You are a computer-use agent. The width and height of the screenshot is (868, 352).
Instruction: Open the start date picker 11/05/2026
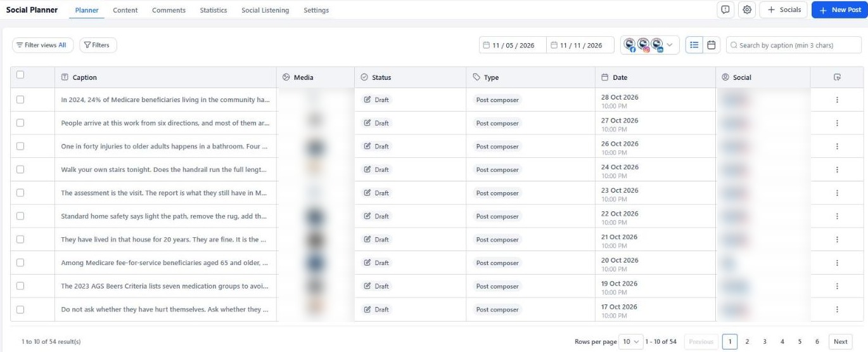(513, 45)
